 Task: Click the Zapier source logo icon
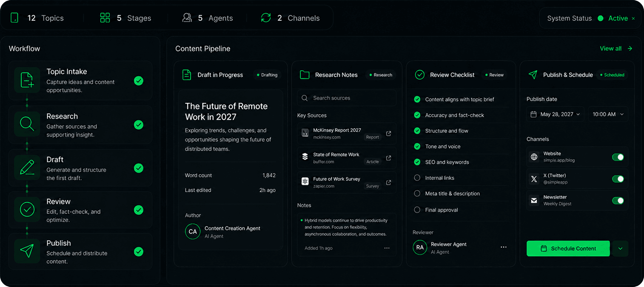(x=305, y=181)
